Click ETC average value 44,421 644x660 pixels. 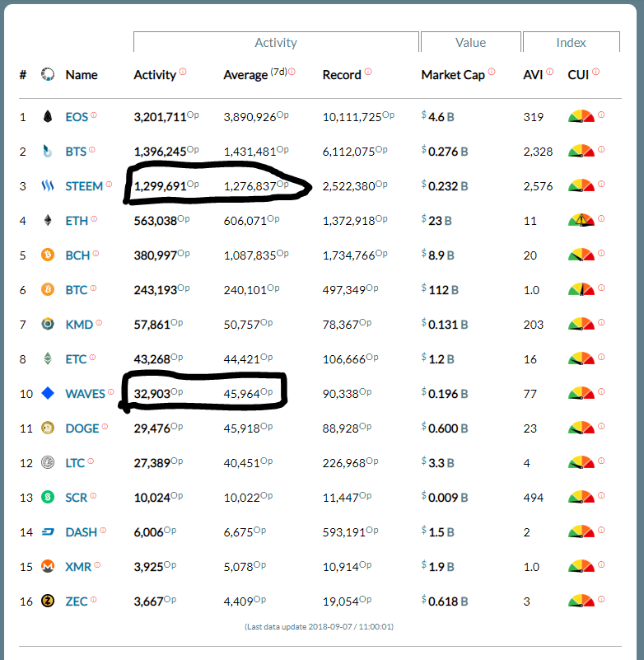248,358
